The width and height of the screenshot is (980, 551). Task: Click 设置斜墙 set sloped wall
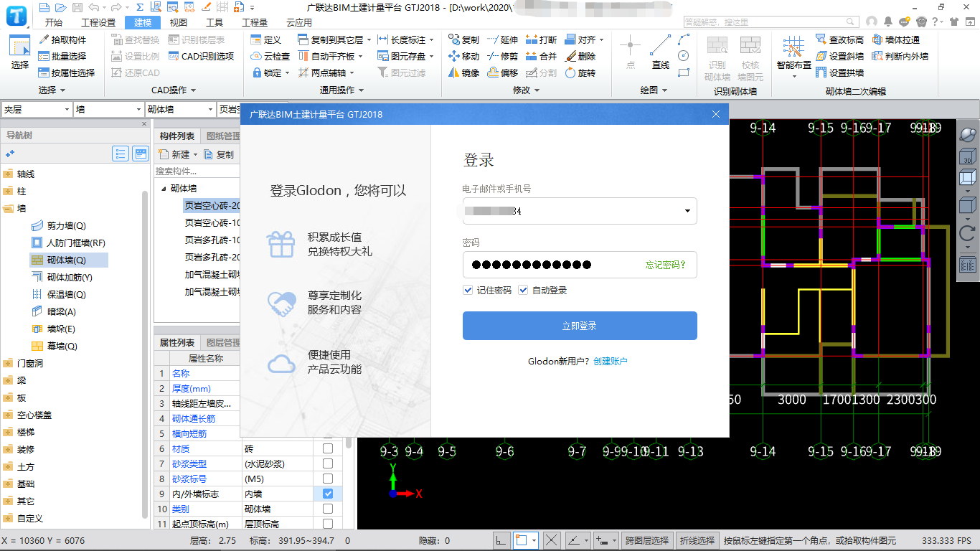click(x=840, y=56)
